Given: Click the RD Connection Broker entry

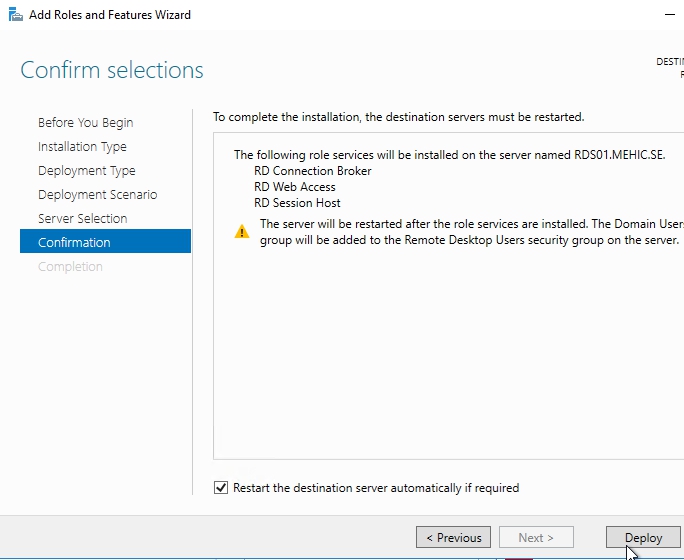Looking at the screenshot, I should [x=312, y=171].
